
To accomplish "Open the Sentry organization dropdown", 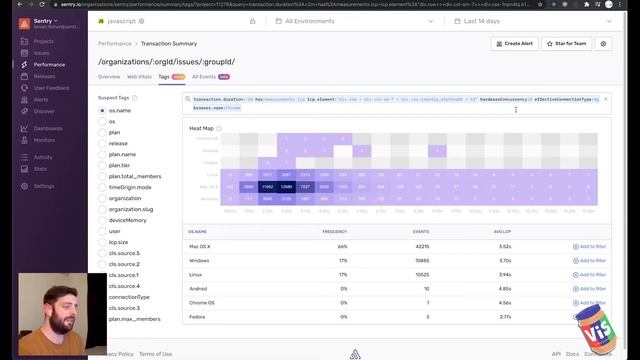I will tap(46, 21).
